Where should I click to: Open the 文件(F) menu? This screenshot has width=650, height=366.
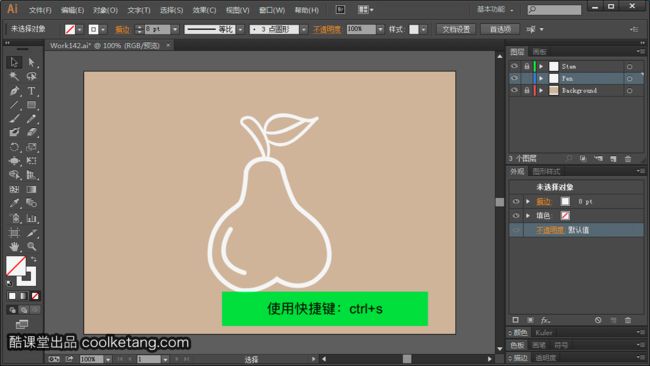point(40,10)
